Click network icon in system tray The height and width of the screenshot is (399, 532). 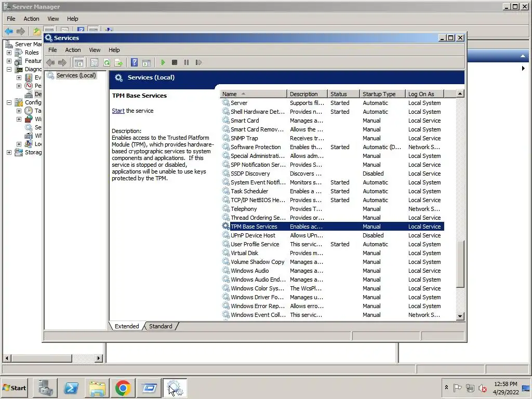click(470, 388)
